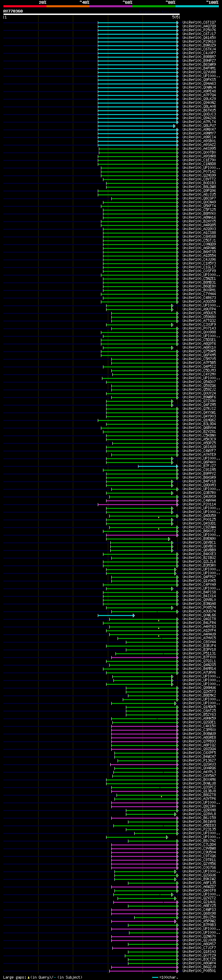Open the UniRef100_Q6VBB9 hit
The width and height of the screenshot is (222, 980).
tap(199, 550)
